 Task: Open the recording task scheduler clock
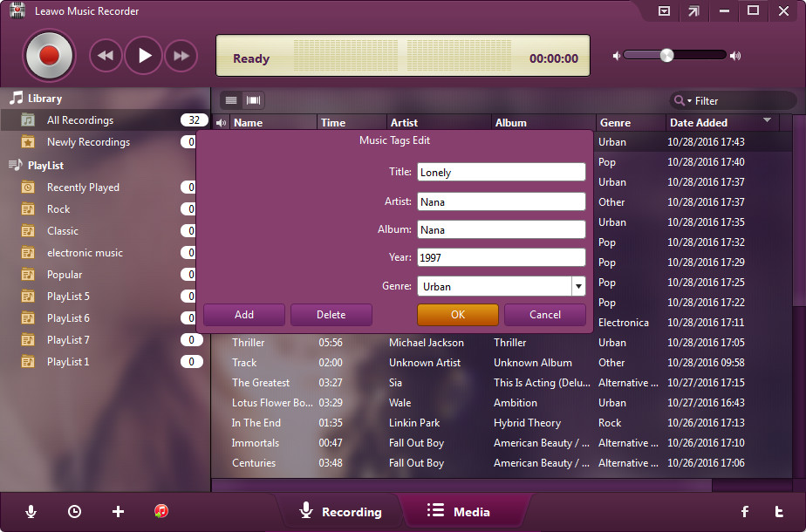click(x=75, y=512)
